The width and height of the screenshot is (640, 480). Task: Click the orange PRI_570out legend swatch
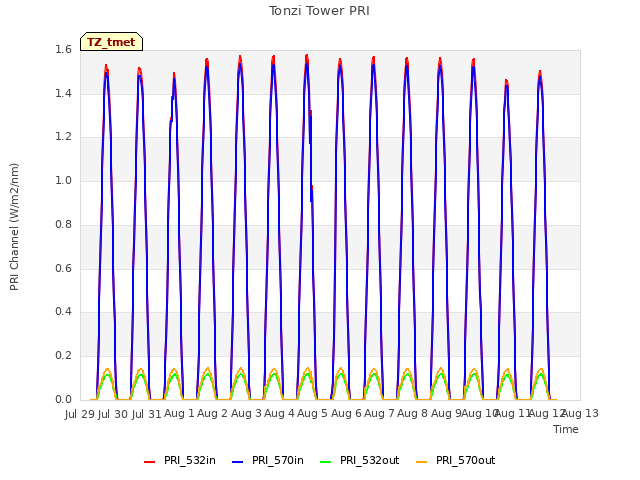pos(422,462)
